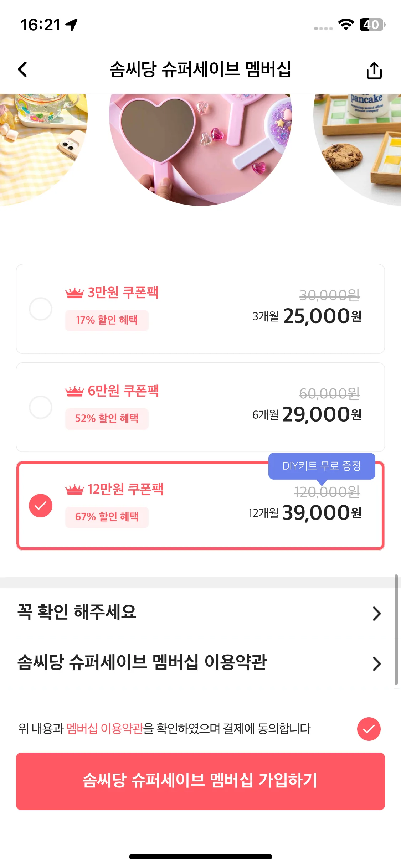The width and height of the screenshot is (401, 868).
Task: Uncheck the payment agreement checkmark
Action: click(369, 729)
